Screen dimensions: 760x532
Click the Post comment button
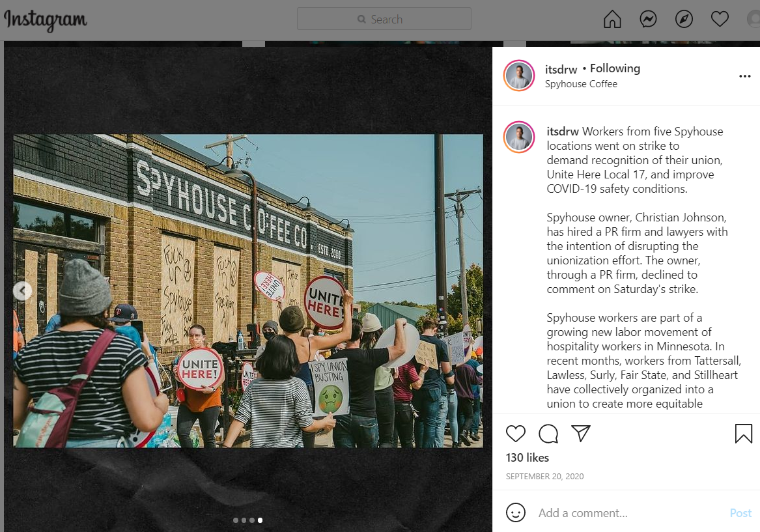740,513
